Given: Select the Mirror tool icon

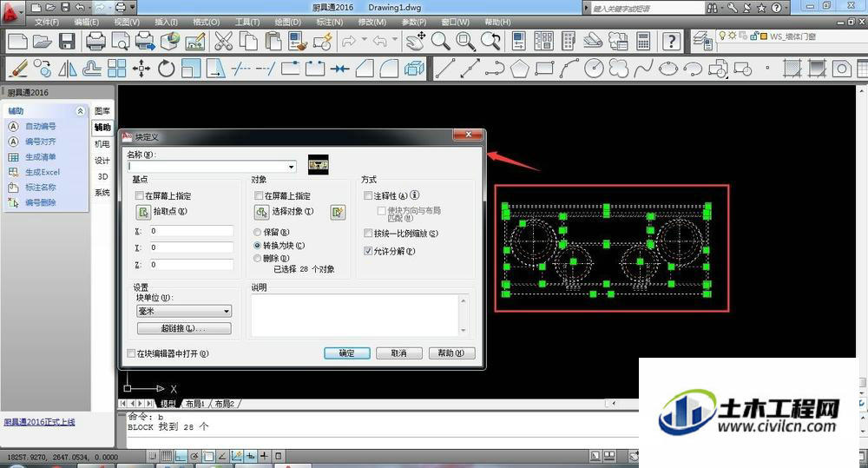Looking at the screenshot, I should (68, 69).
